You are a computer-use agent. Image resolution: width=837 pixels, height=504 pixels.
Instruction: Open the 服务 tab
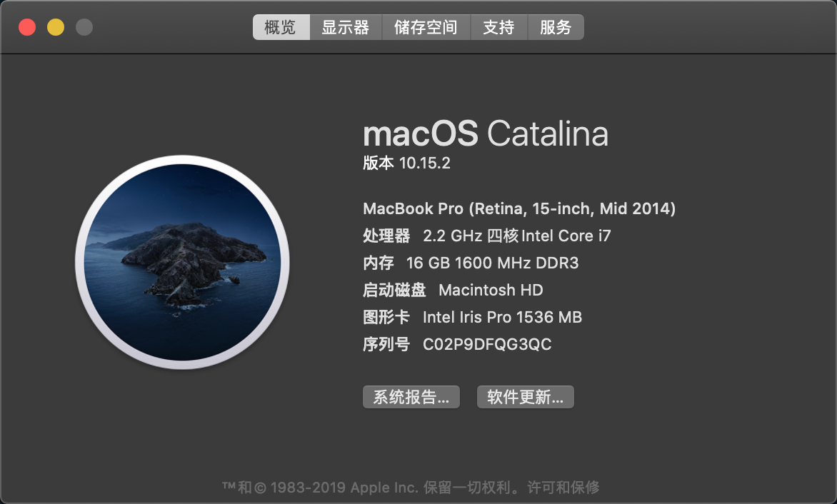(x=556, y=27)
